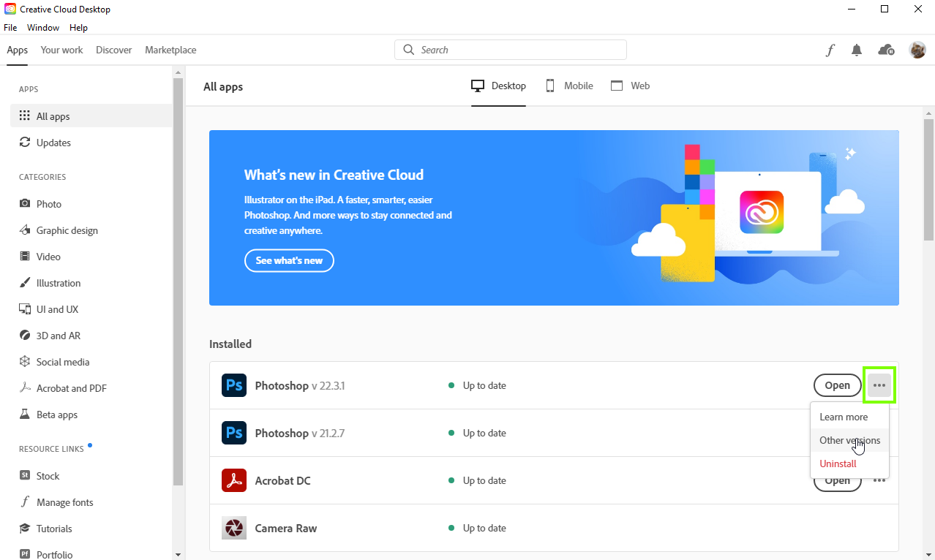
Task: Click the Social media icon
Action: tap(25, 362)
